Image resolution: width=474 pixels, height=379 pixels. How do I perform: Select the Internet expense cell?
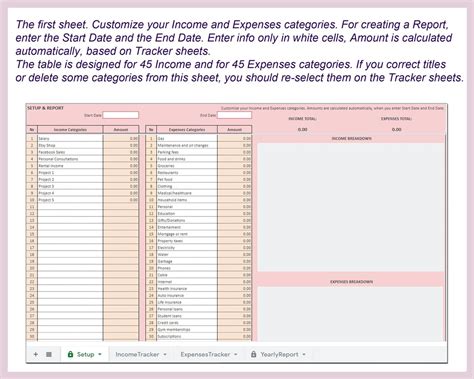tap(187, 282)
